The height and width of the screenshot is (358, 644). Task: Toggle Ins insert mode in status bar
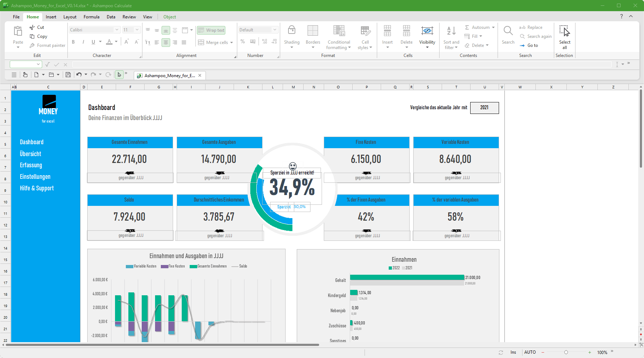513,352
